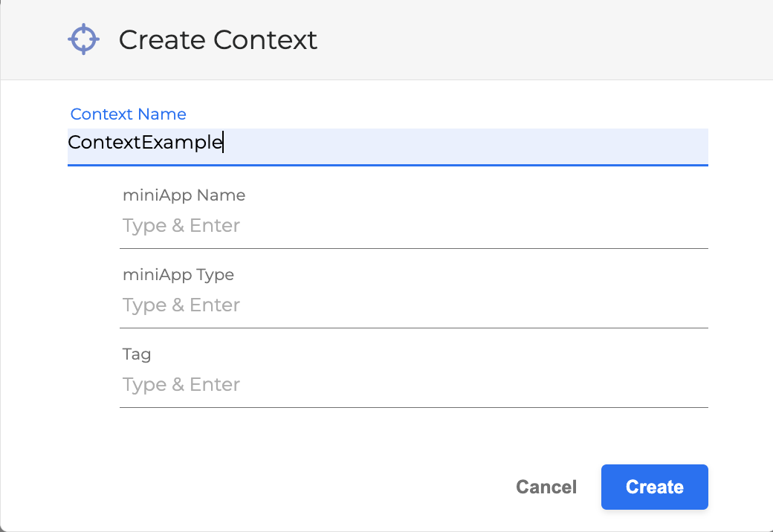
Task: Click the gray Cancel text next to Create
Action: pyautogui.click(x=546, y=487)
